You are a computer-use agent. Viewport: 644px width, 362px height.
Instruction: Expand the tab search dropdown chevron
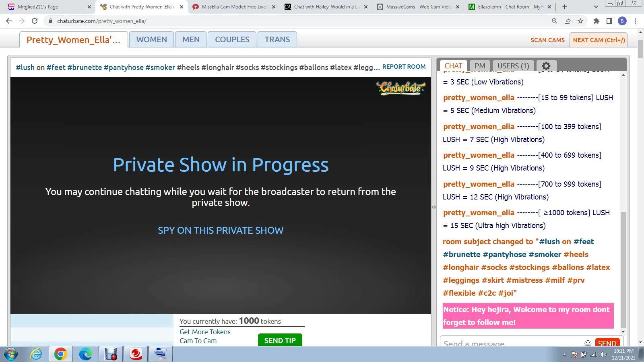point(596,7)
